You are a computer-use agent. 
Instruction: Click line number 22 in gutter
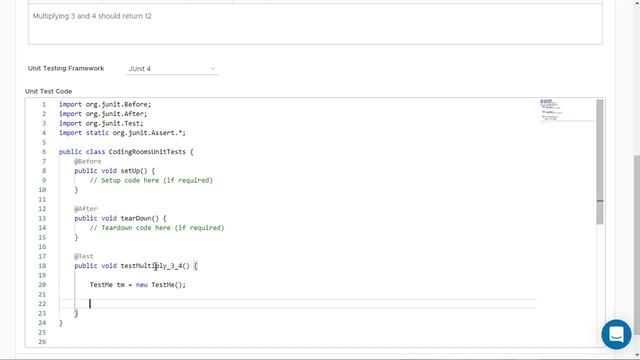42,304
